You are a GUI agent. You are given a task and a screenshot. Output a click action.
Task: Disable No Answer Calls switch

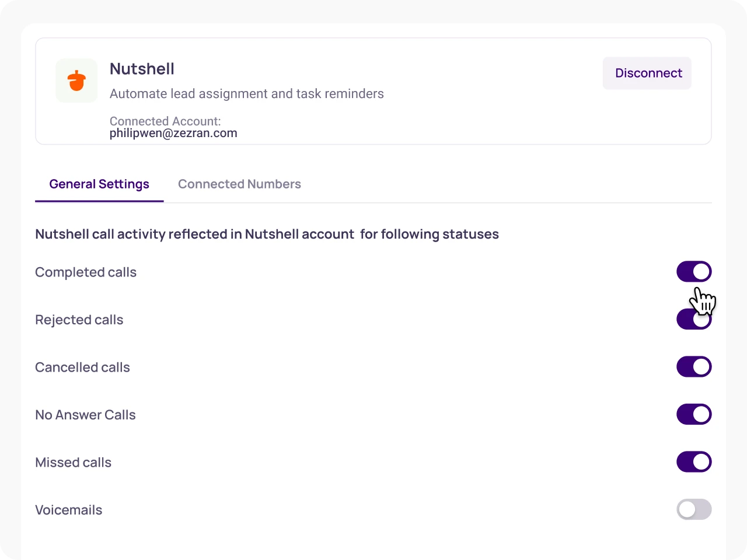(694, 414)
